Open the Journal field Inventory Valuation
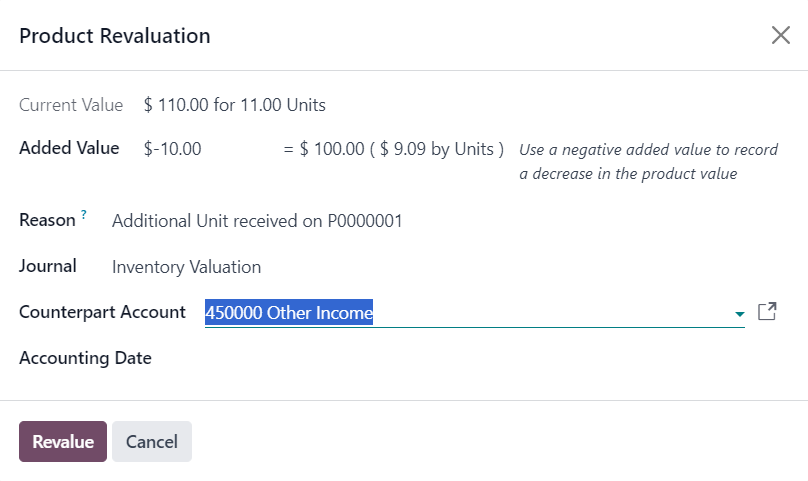 [x=443, y=267]
